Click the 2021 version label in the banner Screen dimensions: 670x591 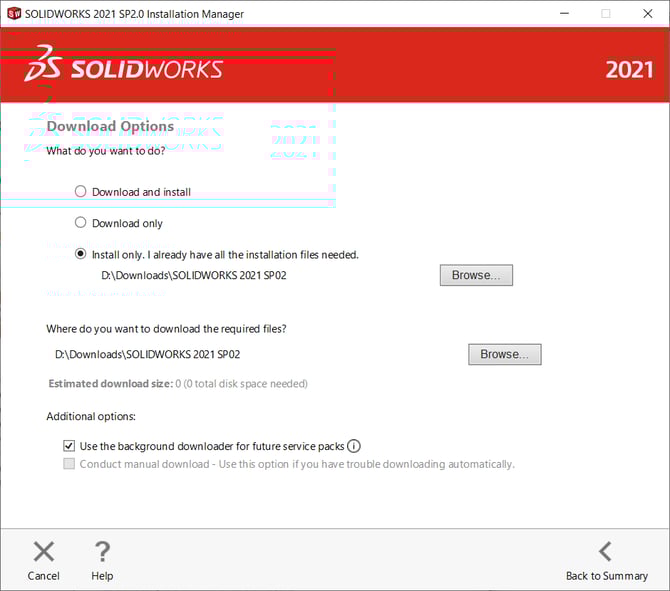click(x=629, y=70)
